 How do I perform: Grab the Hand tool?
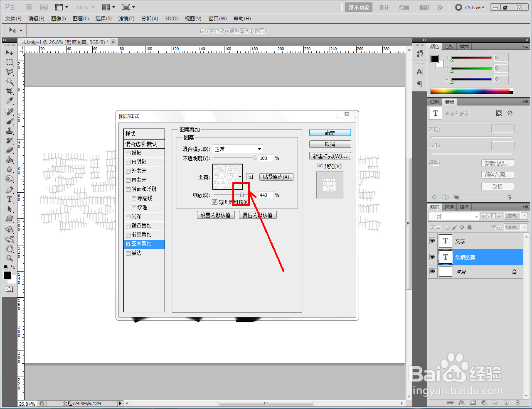(x=10, y=248)
